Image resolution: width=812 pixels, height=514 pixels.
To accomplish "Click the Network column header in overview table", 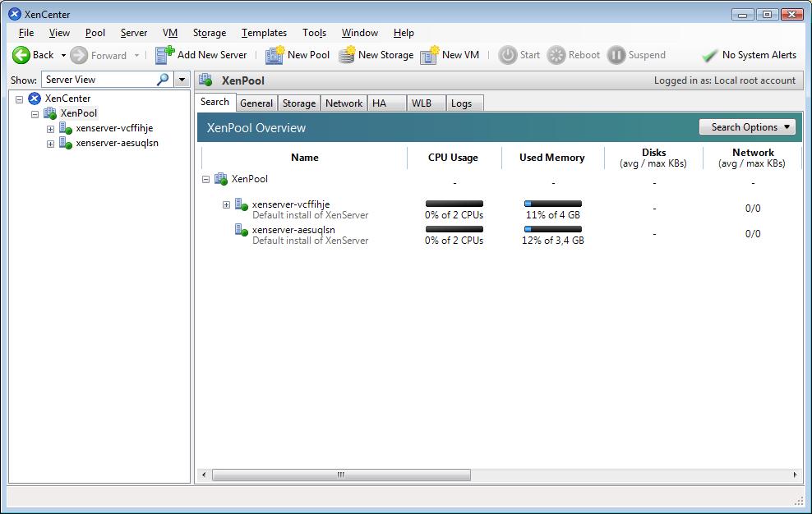I will click(753, 158).
